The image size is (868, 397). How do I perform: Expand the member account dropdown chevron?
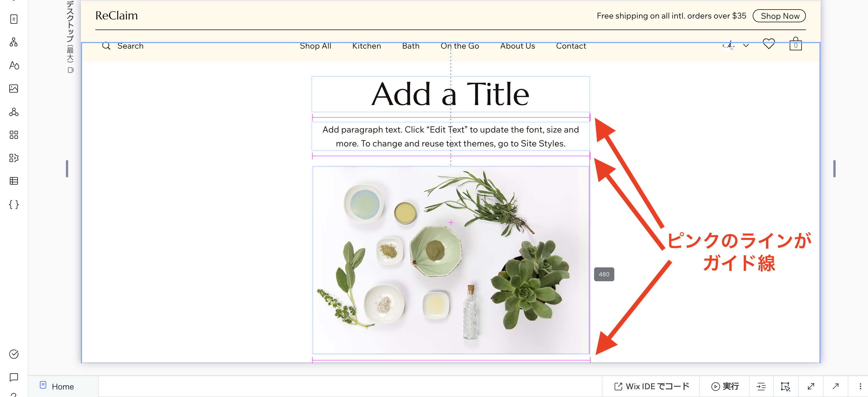746,45
